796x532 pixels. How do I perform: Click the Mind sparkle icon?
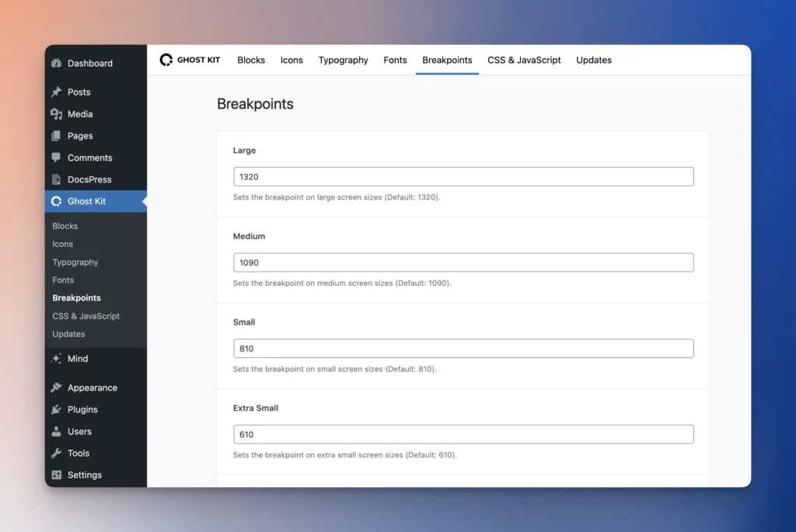[x=56, y=359]
